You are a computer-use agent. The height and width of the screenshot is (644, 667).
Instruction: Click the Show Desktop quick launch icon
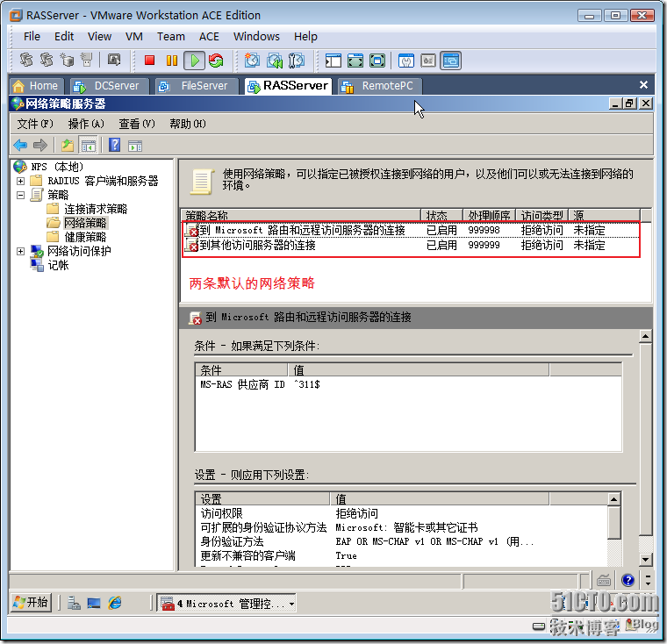click(x=94, y=603)
